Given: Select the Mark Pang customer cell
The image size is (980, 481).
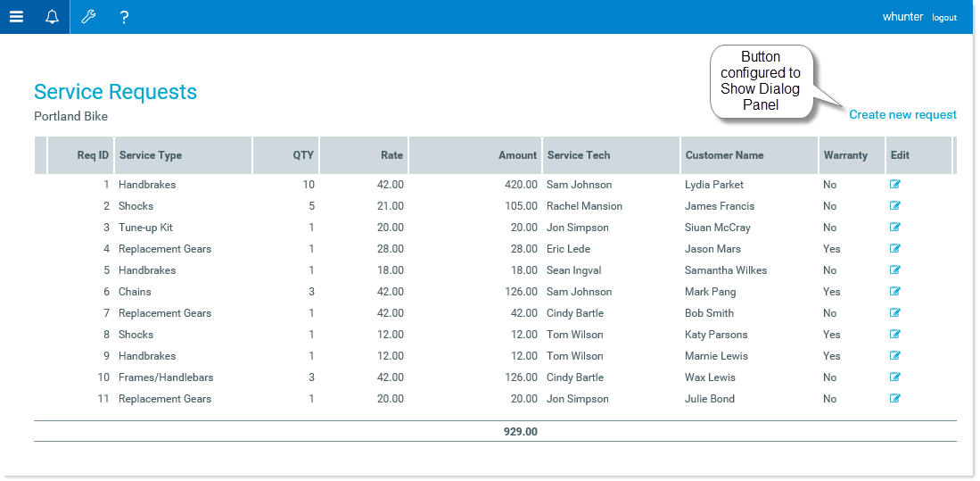Looking at the screenshot, I should click(x=710, y=292).
